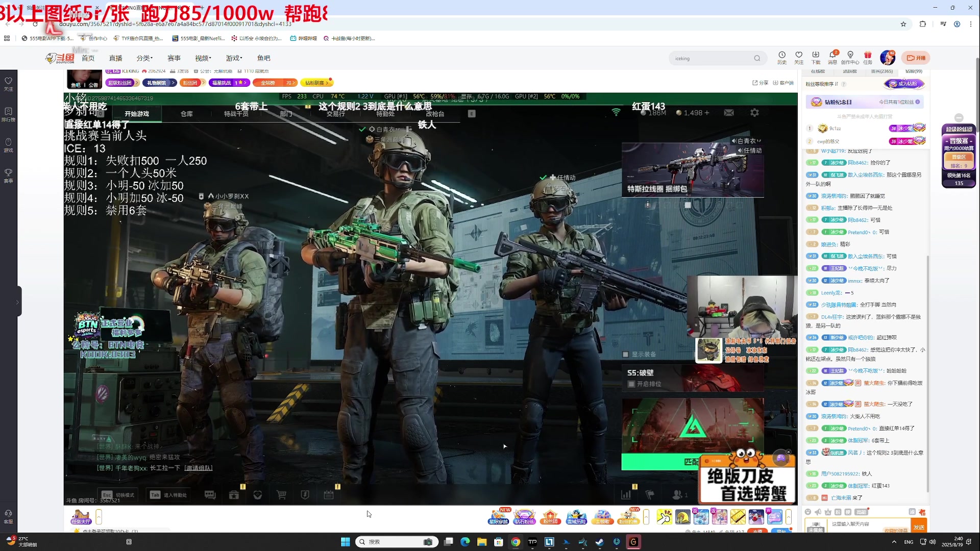Screen dimensions: 980x551
Task: Open the 钻粉联赛 badge
Action: [316, 83]
